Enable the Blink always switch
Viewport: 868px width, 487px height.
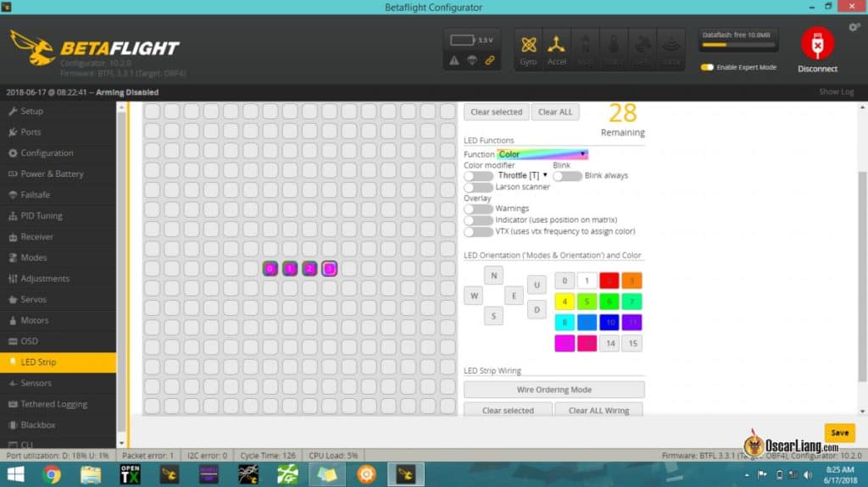tap(567, 176)
